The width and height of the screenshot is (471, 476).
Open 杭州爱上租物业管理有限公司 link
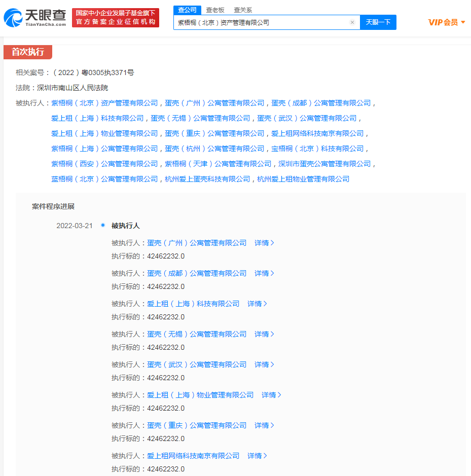[x=303, y=179]
